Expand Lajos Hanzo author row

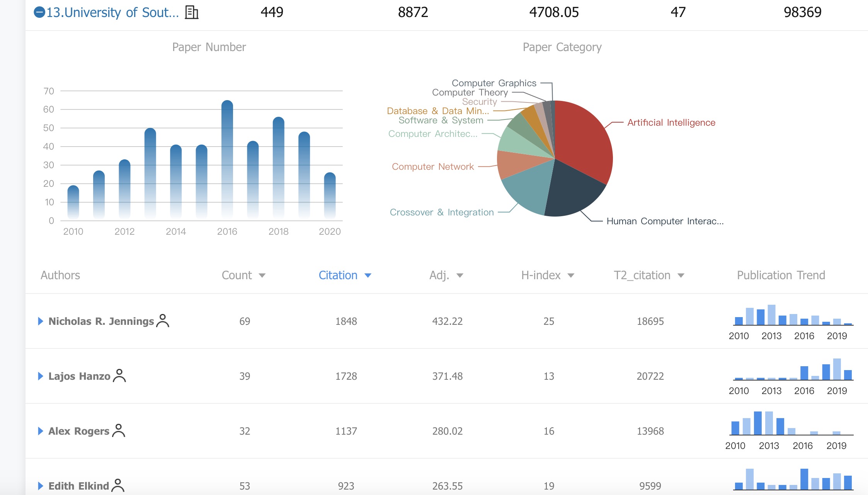click(x=40, y=376)
